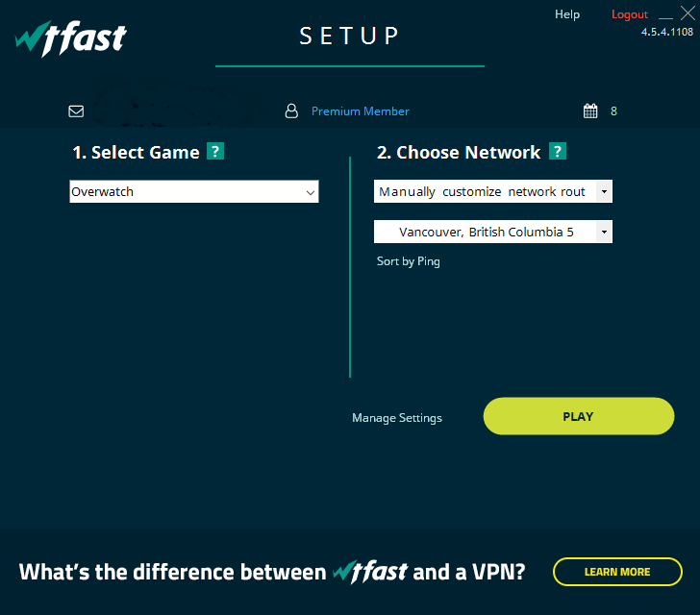Click the LEARN MORE button
Viewport: 700px width, 615px height.
[617, 572]
